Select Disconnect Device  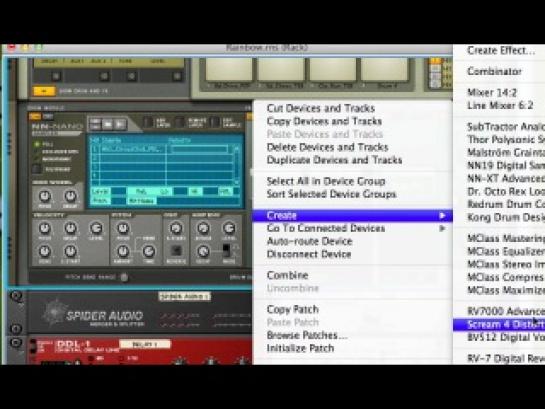pyautogui.click(x=309, y=254)
